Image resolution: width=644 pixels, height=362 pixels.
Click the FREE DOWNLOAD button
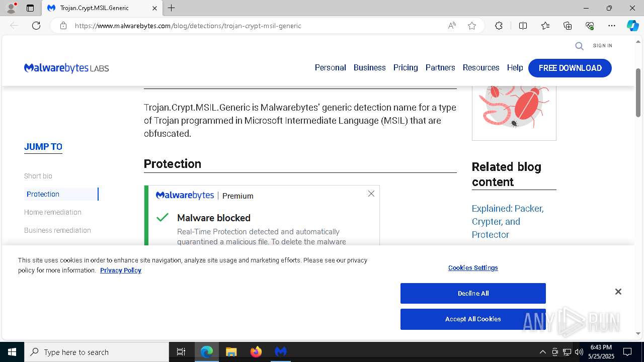coord(570,68)
